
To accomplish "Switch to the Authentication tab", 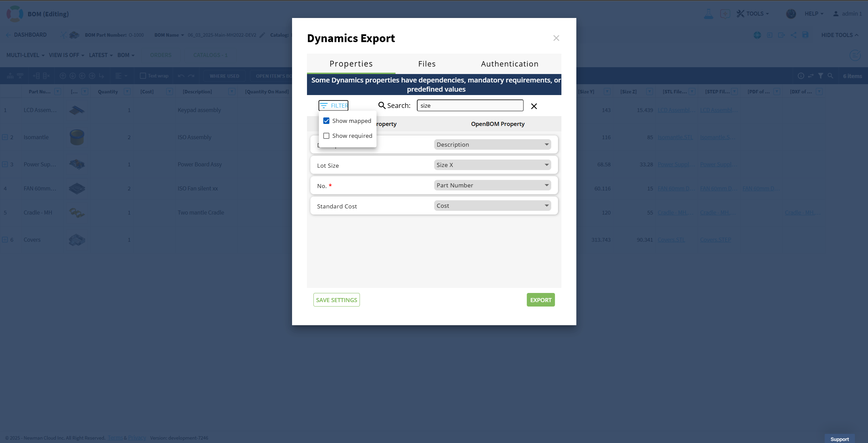I will pos(509,64).
